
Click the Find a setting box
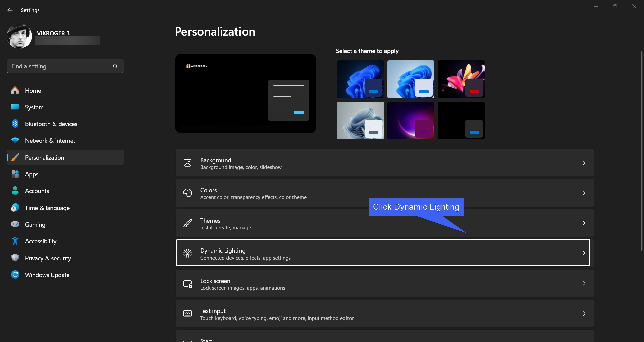pos(65,66)
